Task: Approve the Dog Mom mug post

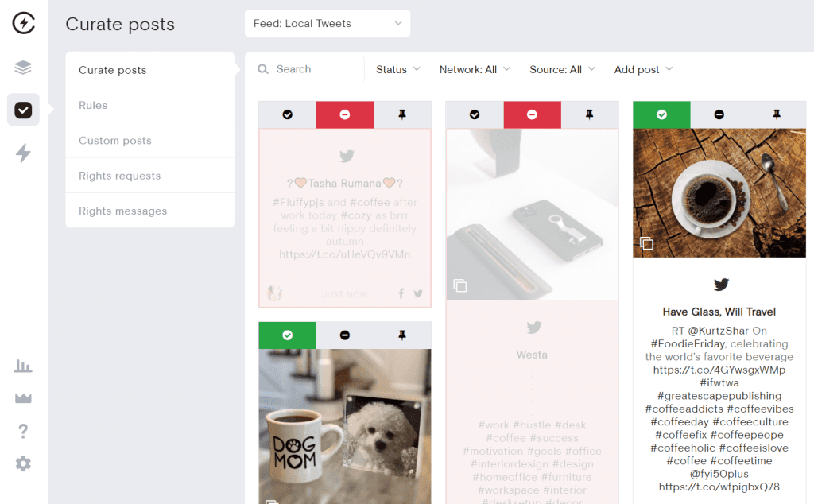Action: pos(287,335)
